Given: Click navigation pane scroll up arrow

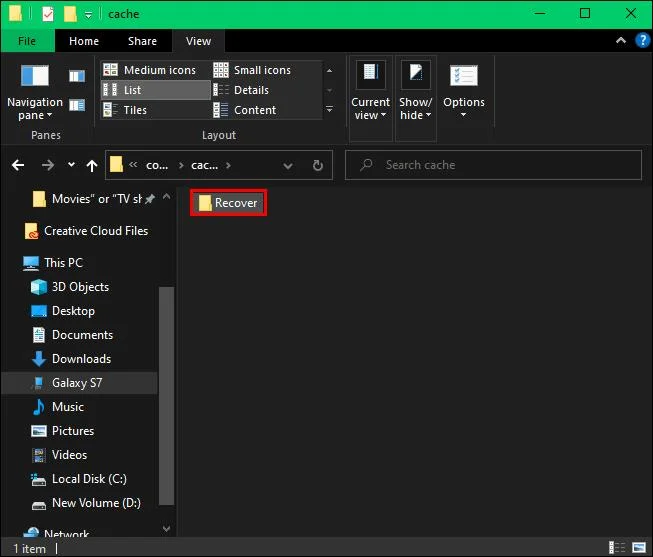Looking at the screenshot, I should pos(167,196).
